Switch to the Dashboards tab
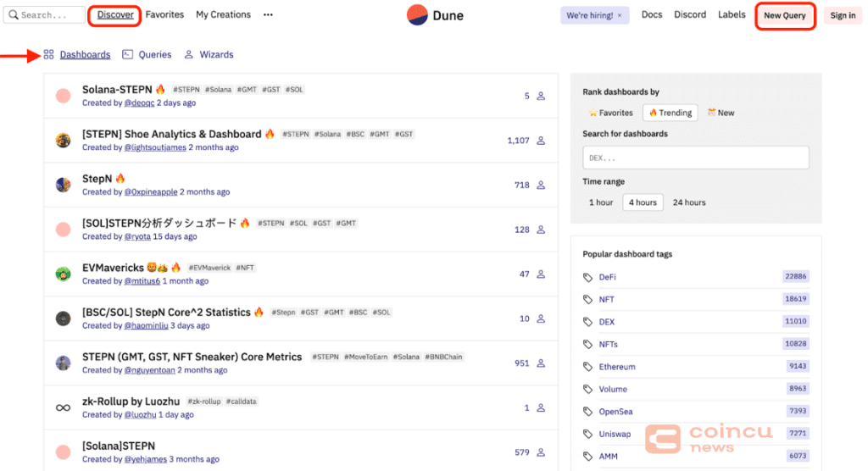Image resolution: width=868 pixels, height=471 pixels. [85, 54]
